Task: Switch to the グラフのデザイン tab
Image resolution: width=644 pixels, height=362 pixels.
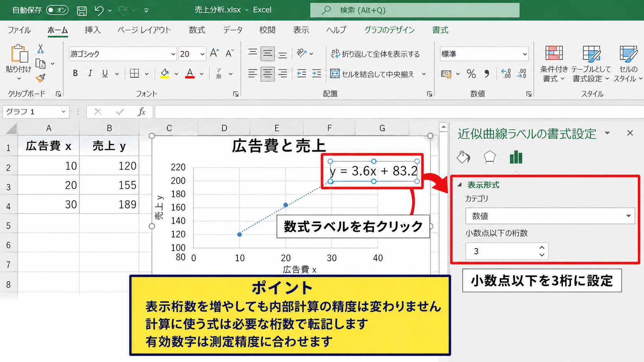Action: [x=389, y=30]
